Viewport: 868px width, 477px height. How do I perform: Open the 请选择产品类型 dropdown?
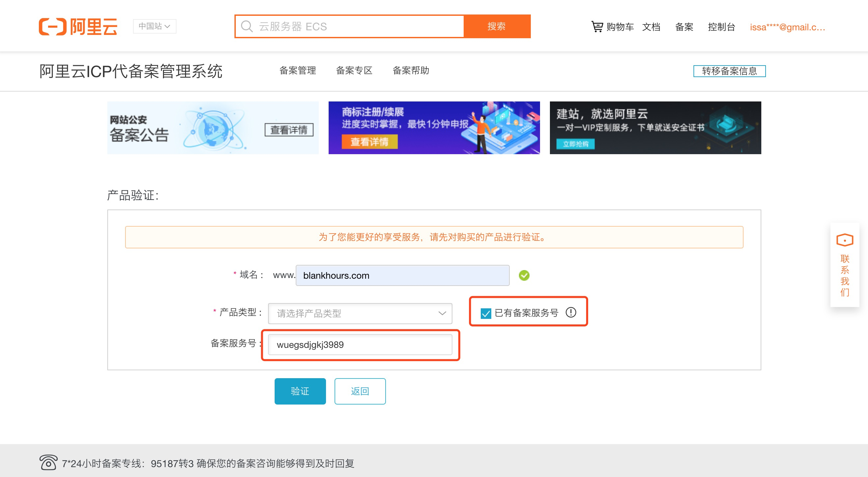[x=360, y=314]
